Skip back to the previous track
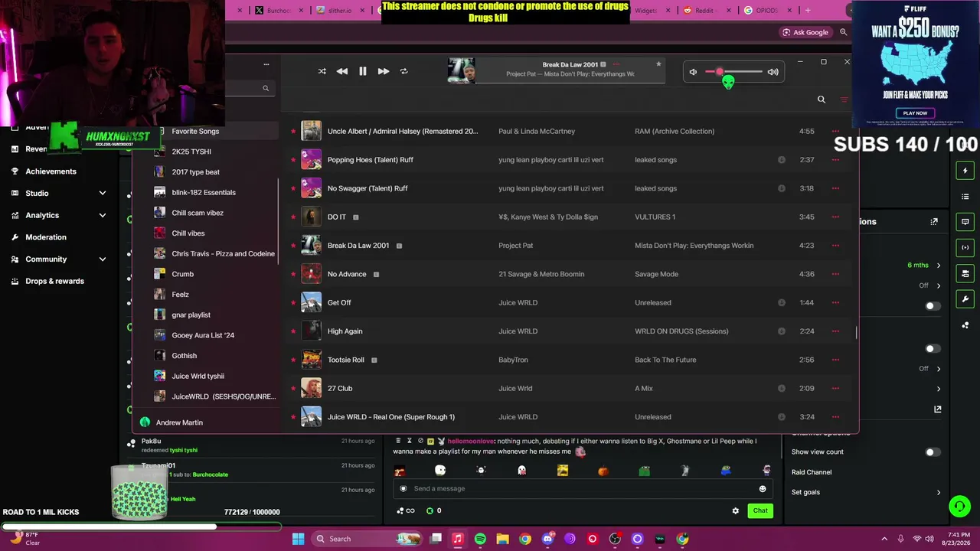The height and width of the screenshot is (551, 980). (342, 71)
